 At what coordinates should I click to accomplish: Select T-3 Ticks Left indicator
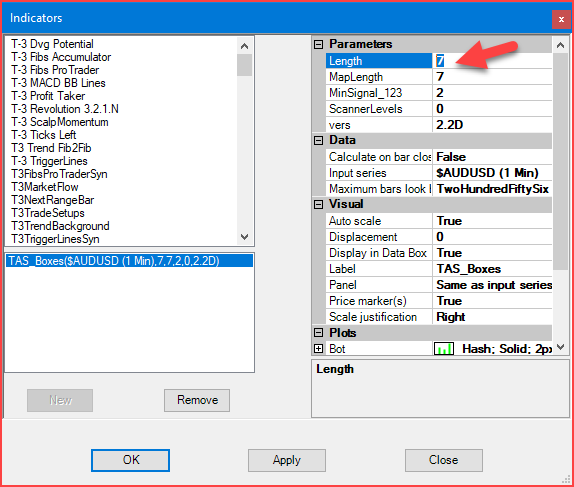pos(44,135)
